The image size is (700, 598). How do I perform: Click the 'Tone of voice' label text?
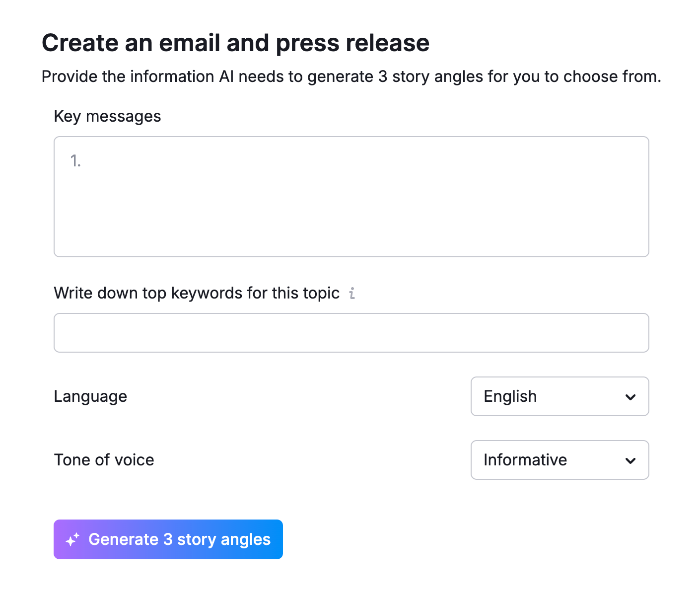point(104,460)
